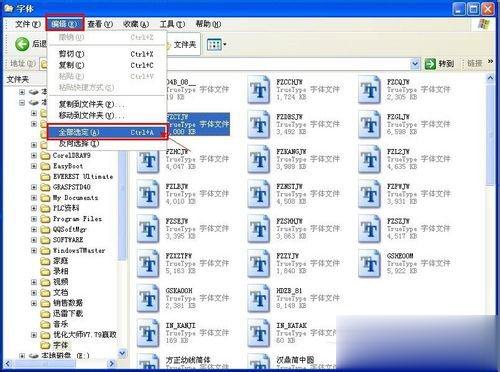Expand the Program Files folder node
500x372 pixels.
point(34,219)
